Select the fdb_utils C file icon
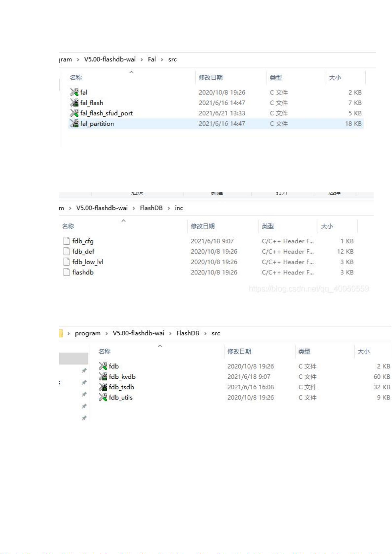Screen dimensions: 392x554 coord(103,397)
